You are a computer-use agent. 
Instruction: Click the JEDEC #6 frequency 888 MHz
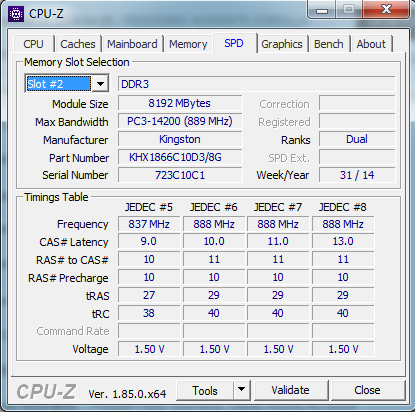click(214, 224)
